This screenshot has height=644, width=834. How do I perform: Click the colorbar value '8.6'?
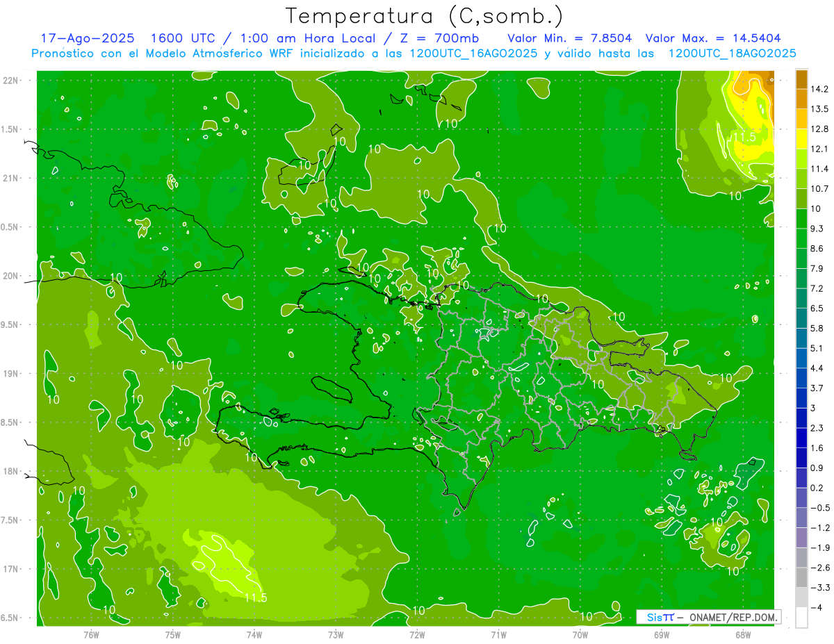817,249
